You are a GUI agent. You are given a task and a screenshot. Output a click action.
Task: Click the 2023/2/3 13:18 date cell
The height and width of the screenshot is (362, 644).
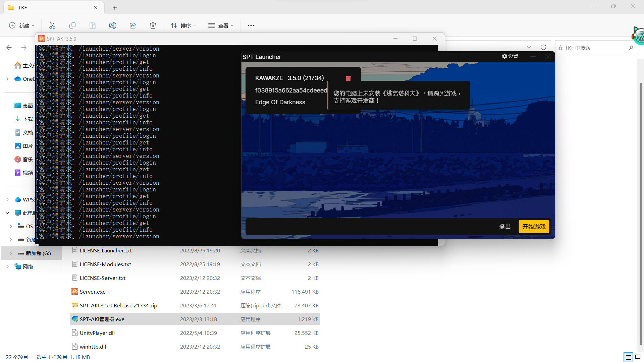[x=199, y=319]
